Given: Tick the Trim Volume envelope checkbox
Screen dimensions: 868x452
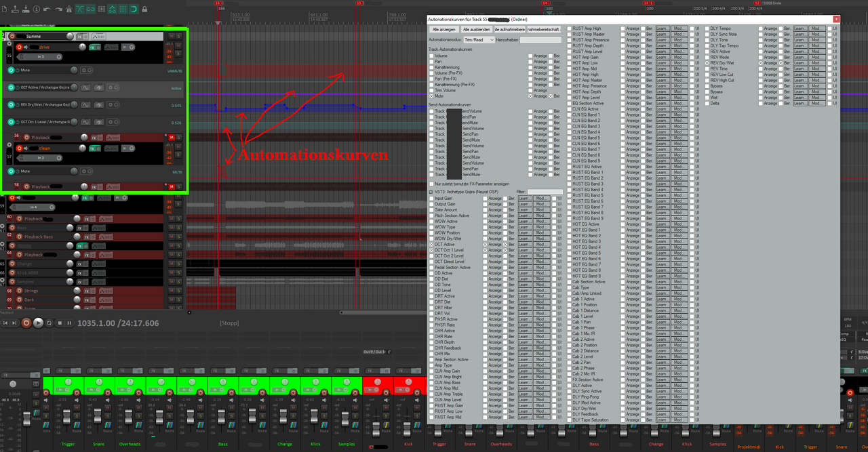Looking at the screenshot, I should pyautogui.click(x=431, y=90).
